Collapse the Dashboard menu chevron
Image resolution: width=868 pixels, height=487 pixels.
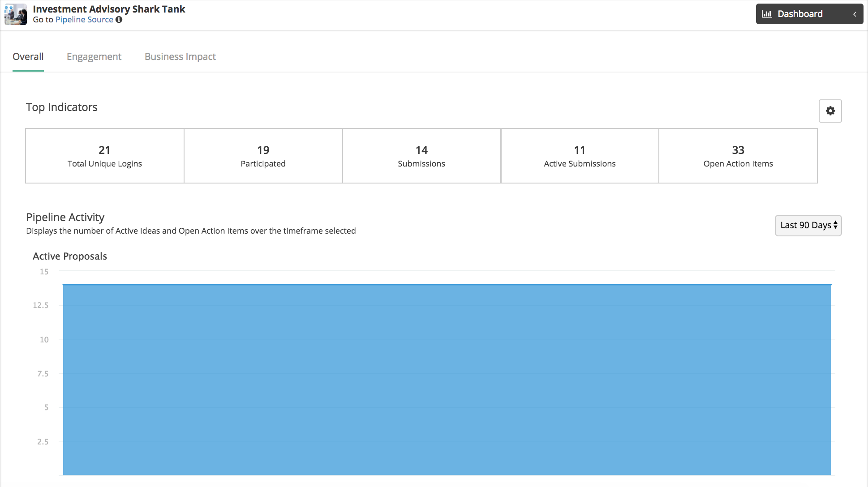click(x=855, y=14)
